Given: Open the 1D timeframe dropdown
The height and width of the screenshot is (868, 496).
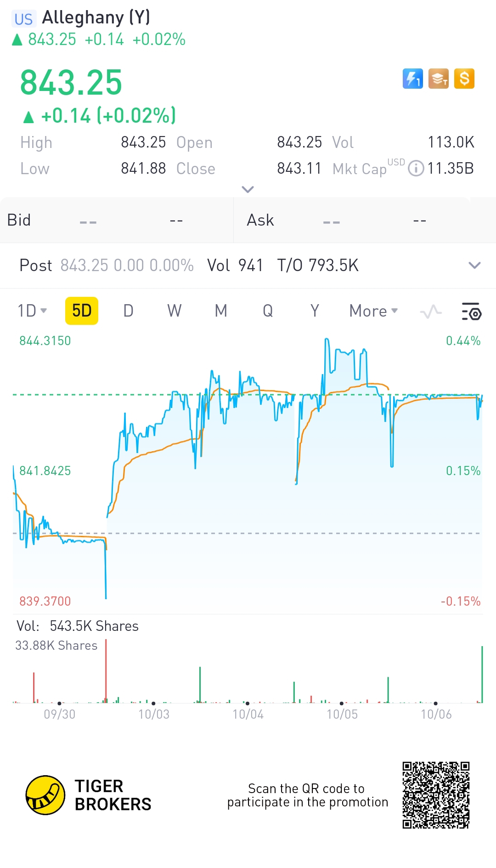Looking at the screenshot, I should point(32,311).
